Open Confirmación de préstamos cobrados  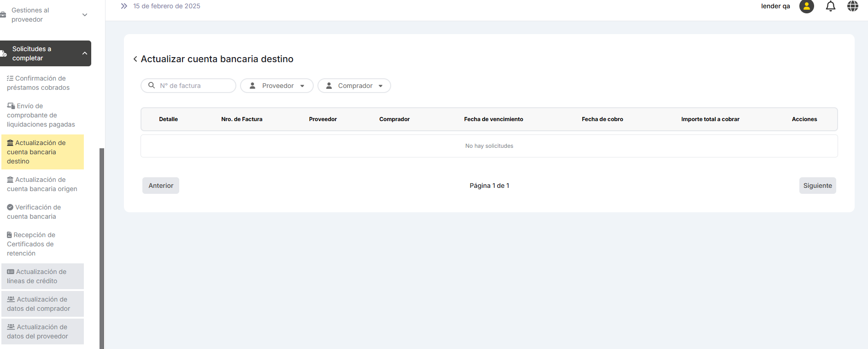coord(38,83)
